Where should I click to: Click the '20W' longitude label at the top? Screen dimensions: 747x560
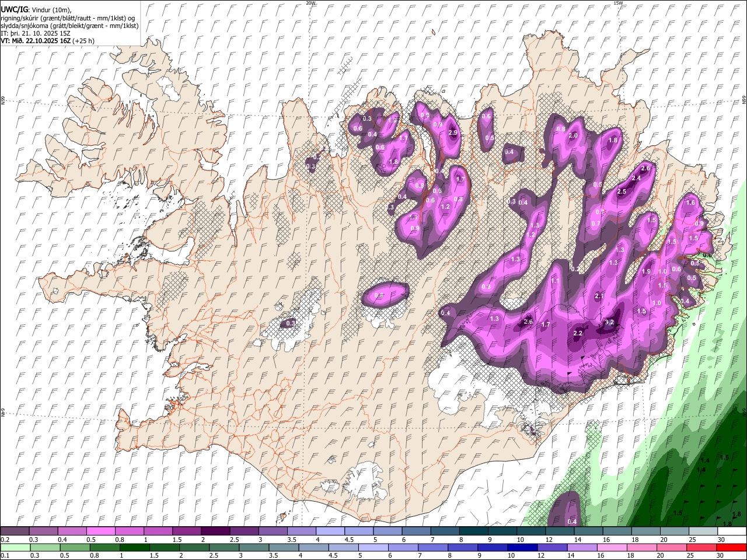pos(311,3)
